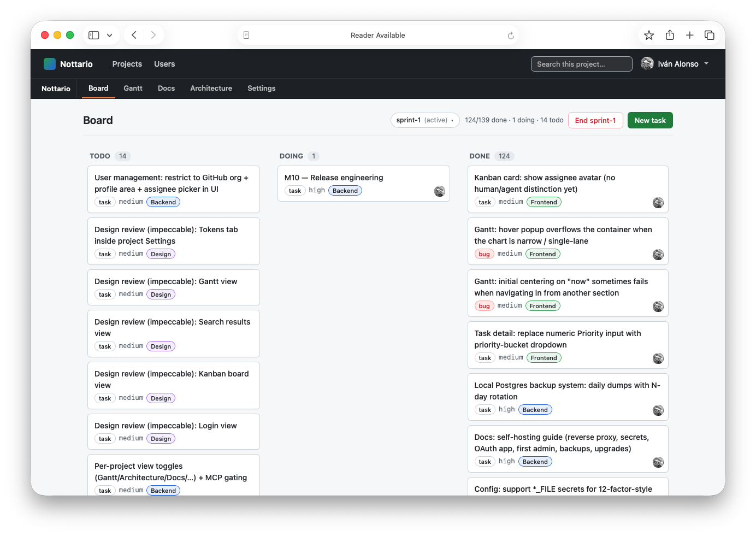Click Backend tag on User management card
This screenshot has width=756, height=536.
click(163, 202)
